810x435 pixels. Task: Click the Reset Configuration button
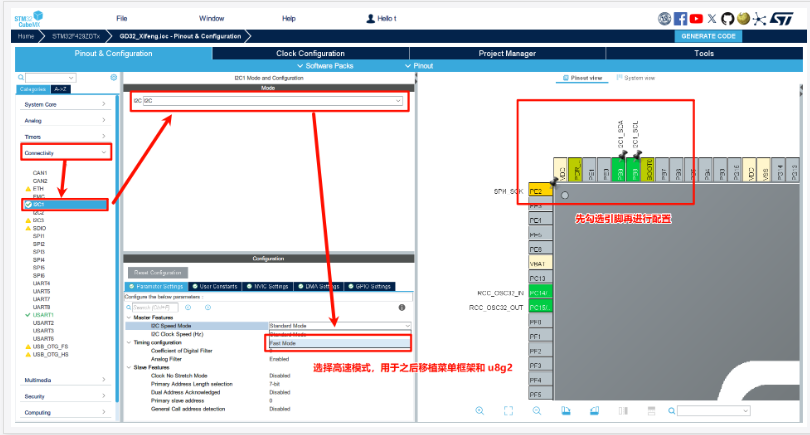click(158, 272)
